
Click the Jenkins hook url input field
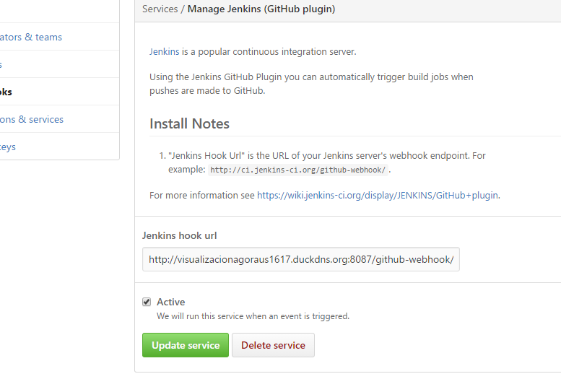[301, 259]
